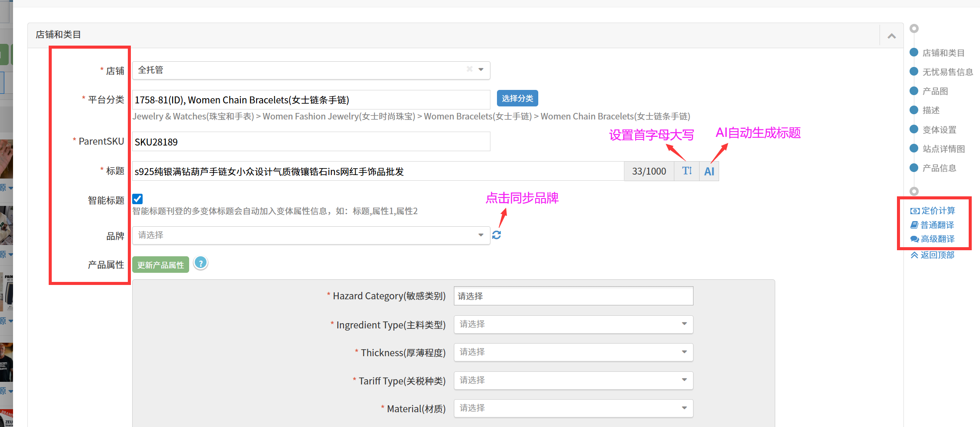Click the product attributes help icon

tap(200, 263)
